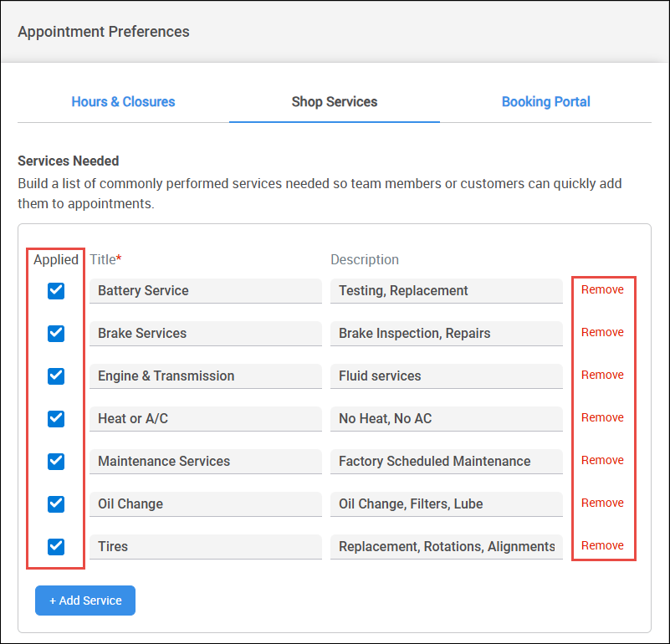The width and height of the screenshot is (670, 644).
Task: Click the Brake Services title field
Action: click(206, 334)
